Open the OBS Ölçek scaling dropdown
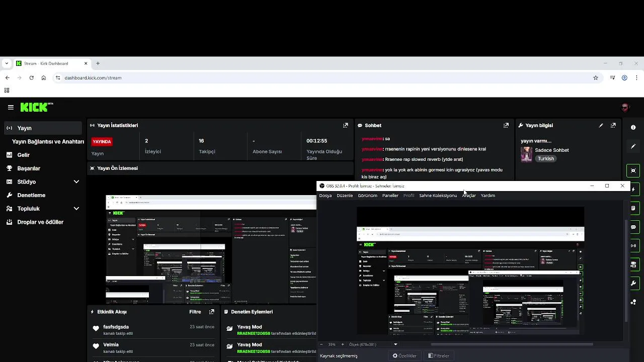Screen dimensions: 644x362 point(373,344)
